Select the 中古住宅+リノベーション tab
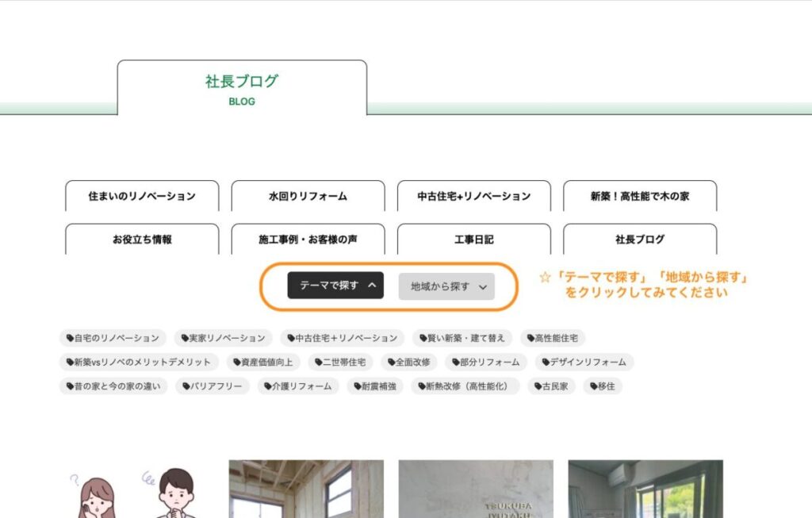This screenshot has height=518, width=812. click(473, 196)
